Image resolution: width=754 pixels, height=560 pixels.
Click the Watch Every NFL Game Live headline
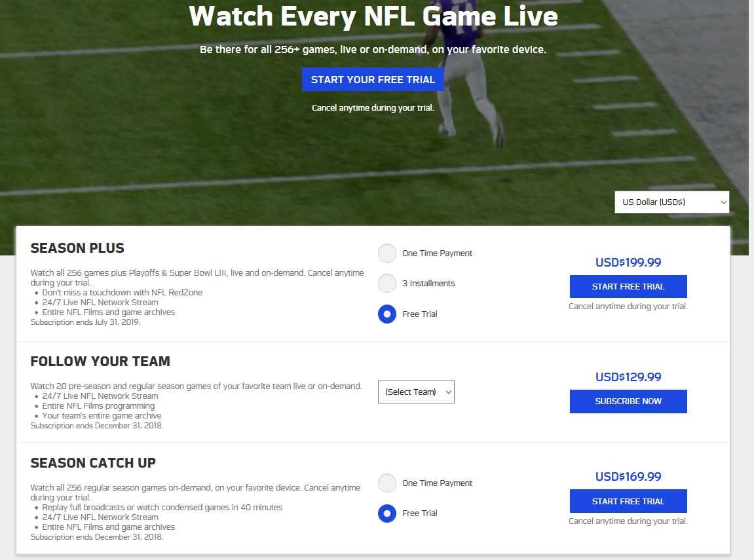coord(373,16)
